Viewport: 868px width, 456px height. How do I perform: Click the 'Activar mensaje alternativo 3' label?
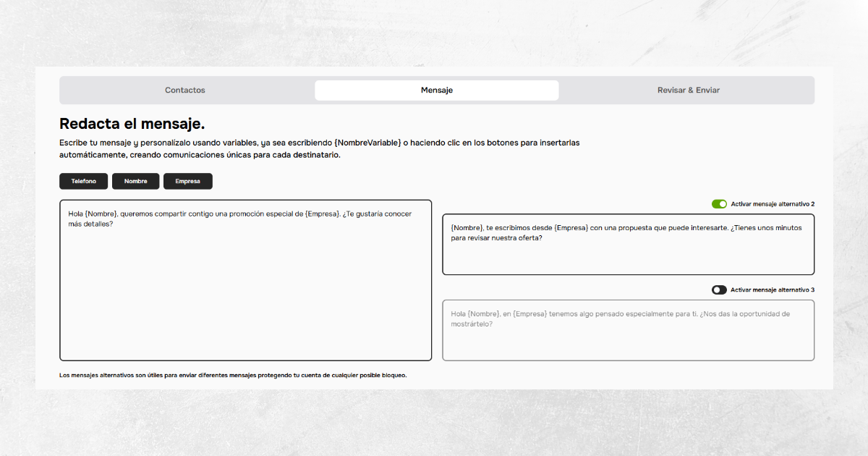tap(773, 290)
